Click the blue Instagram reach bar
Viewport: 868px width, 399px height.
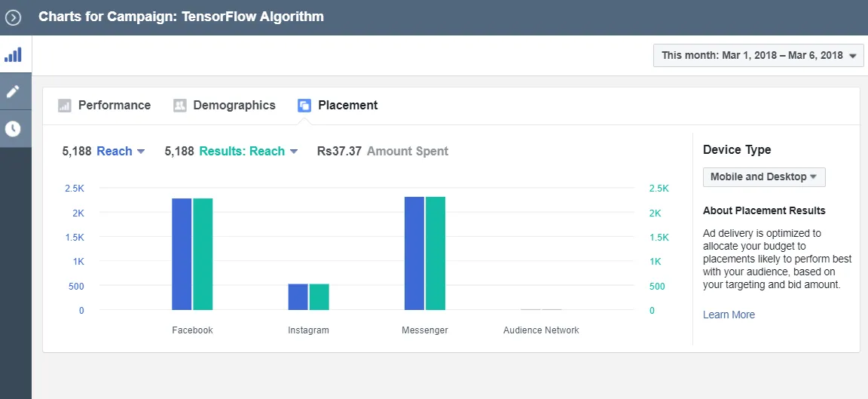pyautogui.click(x=298, y=297)
